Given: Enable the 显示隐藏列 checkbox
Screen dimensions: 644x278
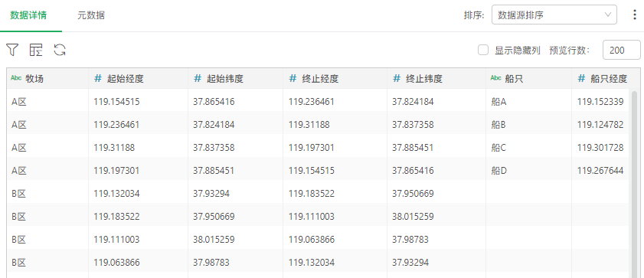Looking at the screenshot, I should pos(483,51).
